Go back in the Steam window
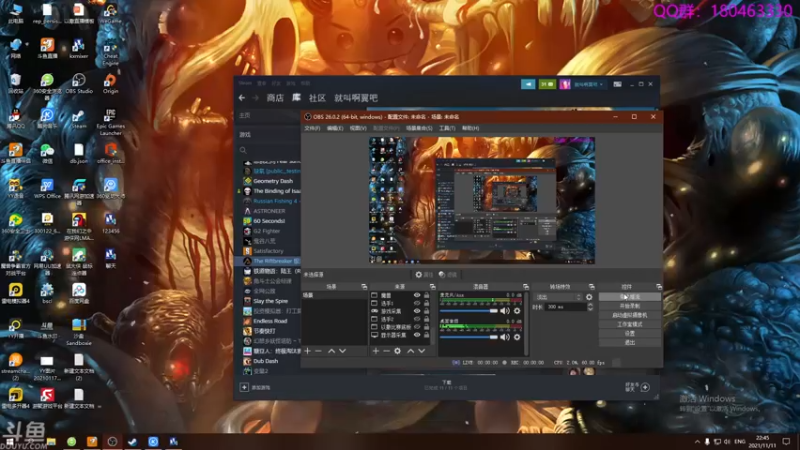 (x=242, y=97)
